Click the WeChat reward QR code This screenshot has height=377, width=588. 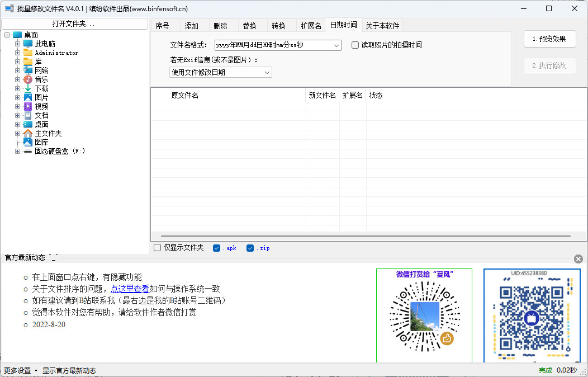[424, 317]
